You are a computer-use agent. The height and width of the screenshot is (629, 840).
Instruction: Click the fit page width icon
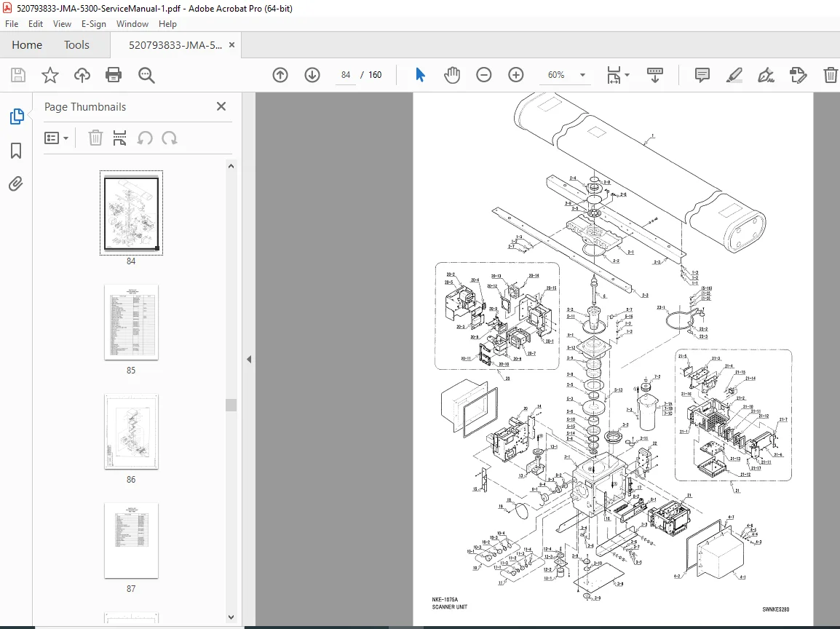point(614,75)
